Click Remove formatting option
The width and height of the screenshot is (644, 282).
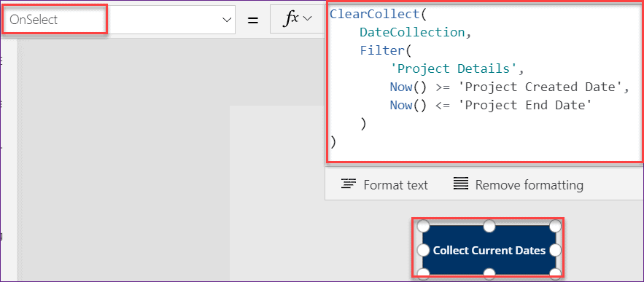pos(519,184)
